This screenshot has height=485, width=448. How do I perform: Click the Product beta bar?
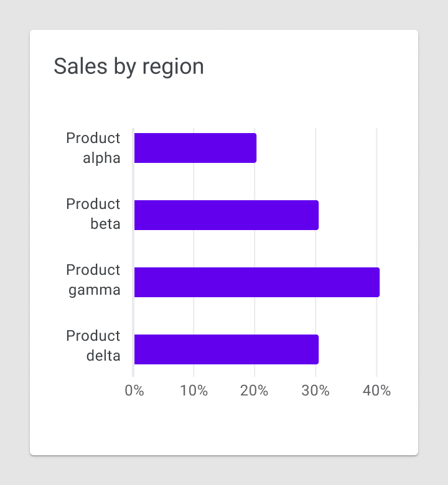point(226,215)
